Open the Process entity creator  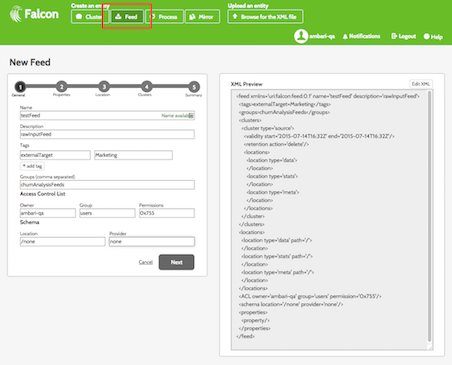[164, 17]
